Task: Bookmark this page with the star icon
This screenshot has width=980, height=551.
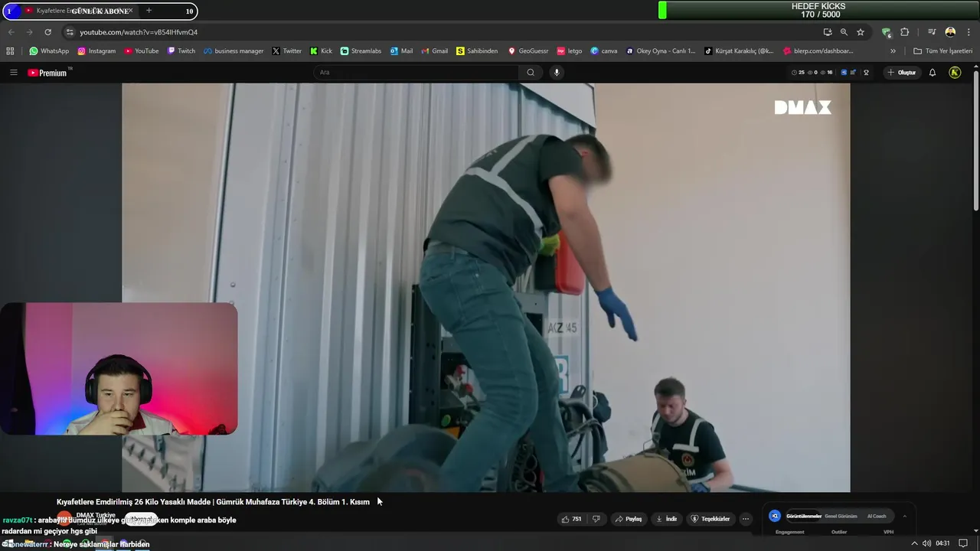Action: (x=861, y=32)
